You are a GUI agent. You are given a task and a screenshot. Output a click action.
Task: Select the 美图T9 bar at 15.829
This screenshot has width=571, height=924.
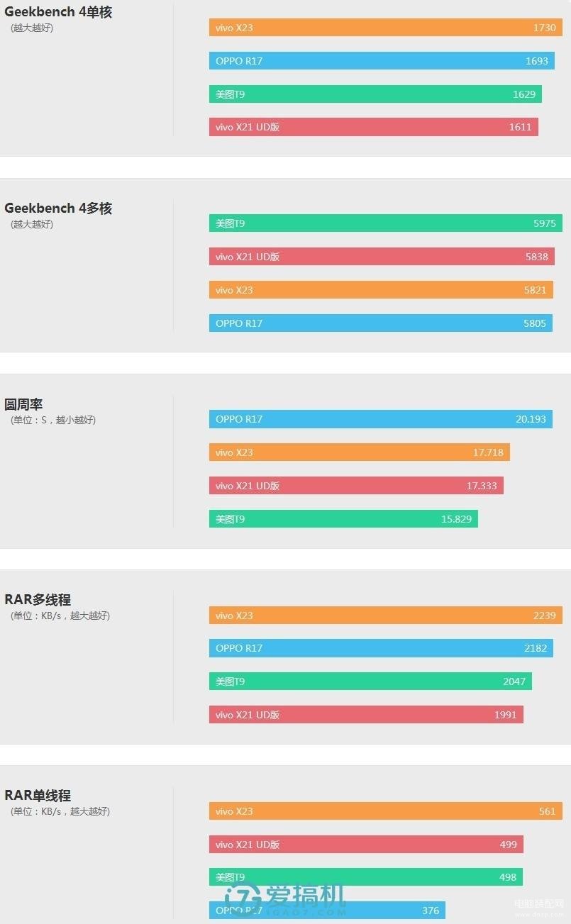[343, 519]
